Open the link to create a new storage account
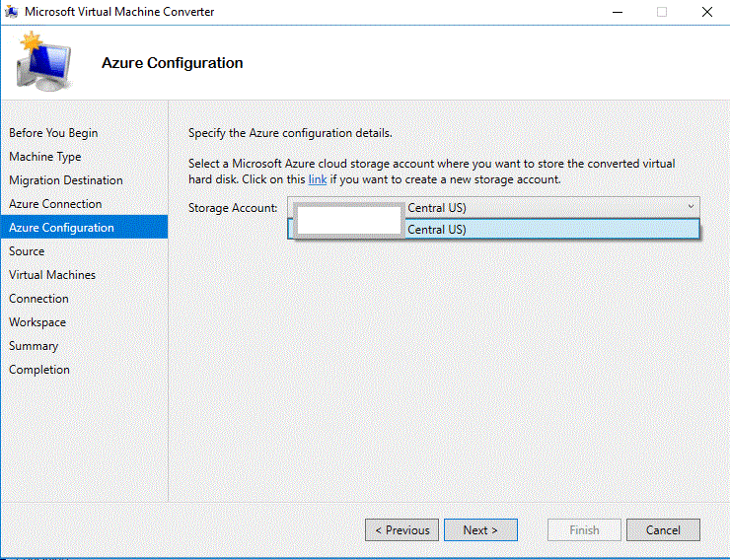 (318, 179)
